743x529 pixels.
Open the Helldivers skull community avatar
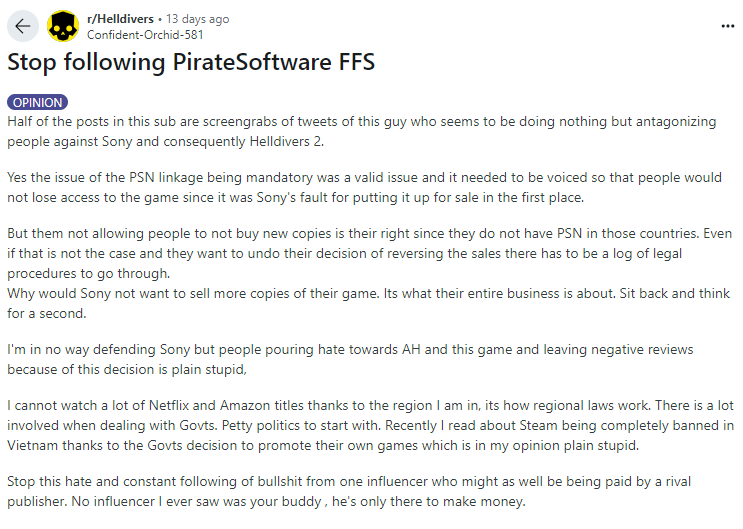click(64, 26)
